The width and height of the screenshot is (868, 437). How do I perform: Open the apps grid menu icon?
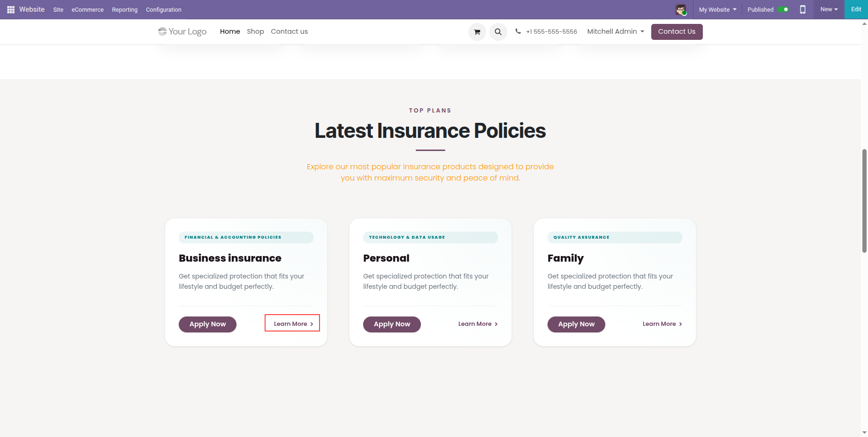(x=11, y=9)
